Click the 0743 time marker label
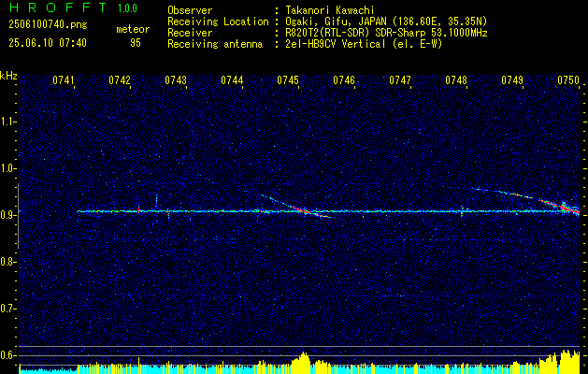Image resolution: width=588 pixels, height=374 pixels. point(176,80)
